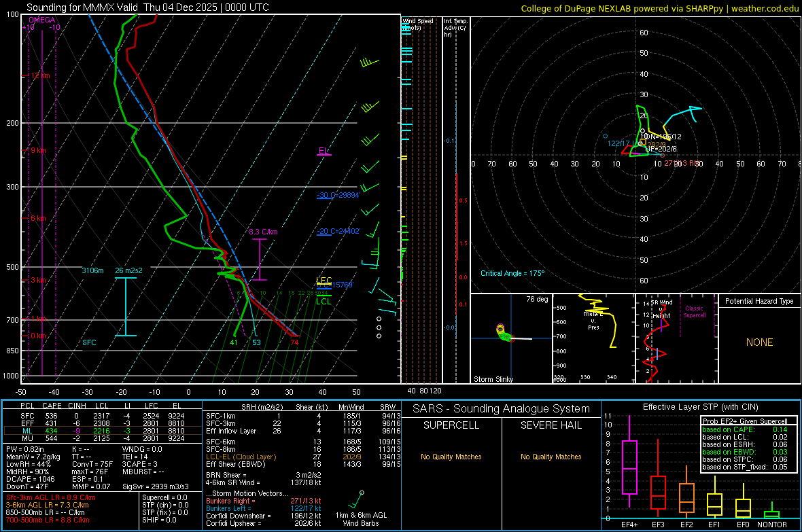Click wet-bulb value 53
The image size is (802, 532).
click(256, 342)
